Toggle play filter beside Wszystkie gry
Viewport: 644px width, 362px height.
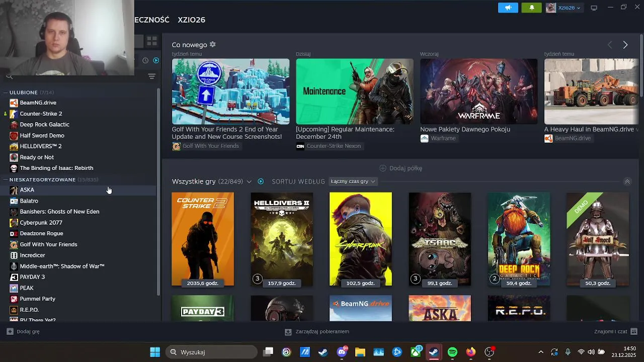[261, 182]
